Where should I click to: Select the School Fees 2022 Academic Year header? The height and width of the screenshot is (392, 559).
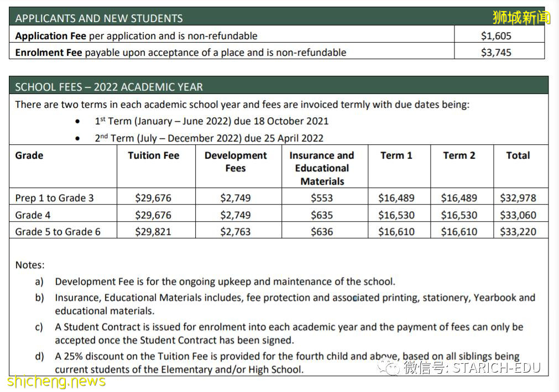pyautogui.click(x=109, y=87)
